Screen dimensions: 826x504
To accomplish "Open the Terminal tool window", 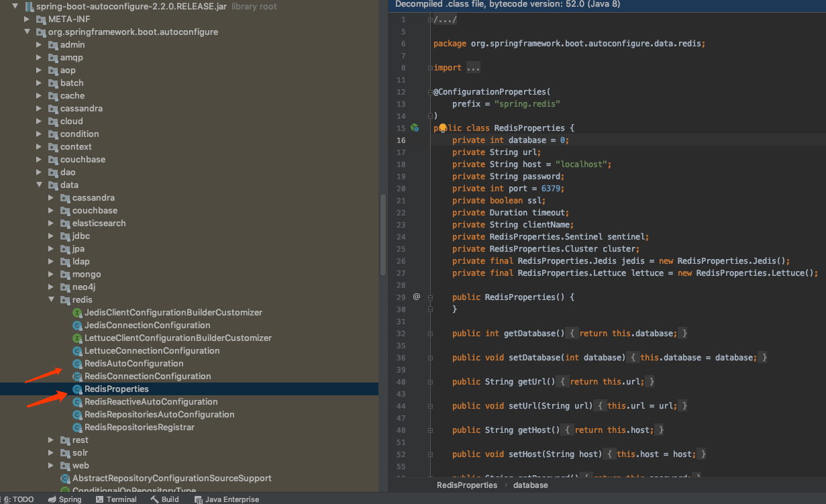I will (x=116, y=499).
